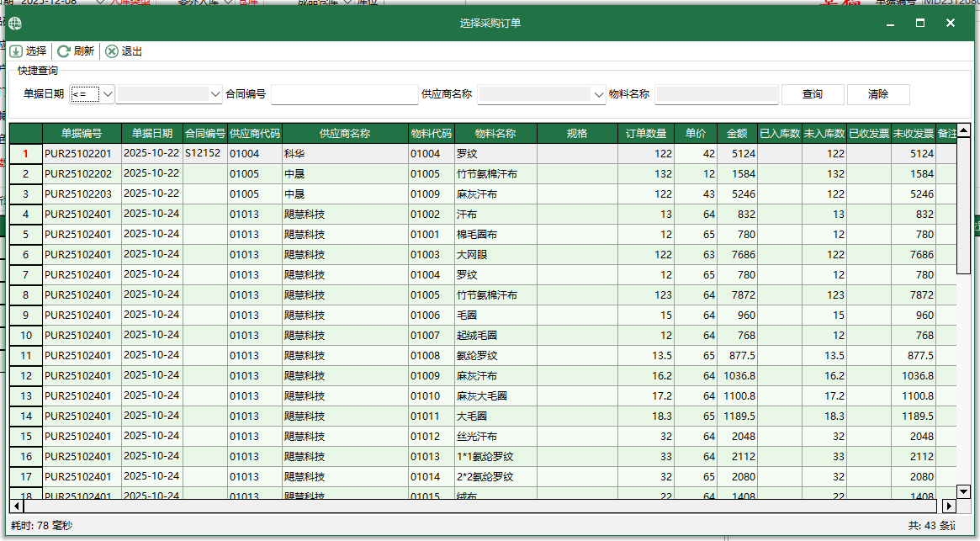Click inside the 合同编号 input field

pyautogui.click(x=345, y=94)
